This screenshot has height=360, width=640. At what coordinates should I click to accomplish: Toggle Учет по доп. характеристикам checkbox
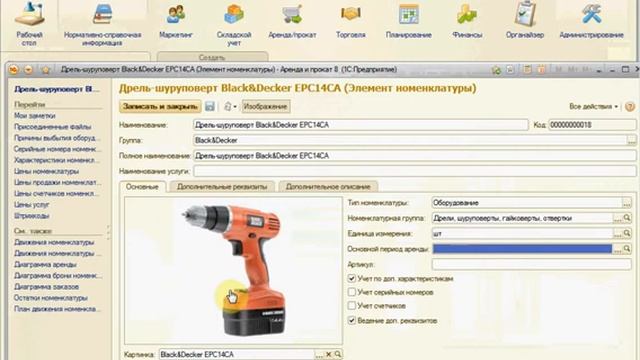[351, 279]
